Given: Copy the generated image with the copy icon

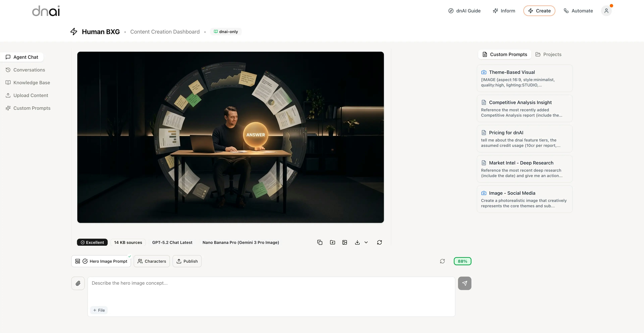Looking at the screenshot, I should pyautogui.click(x=319, y=242).
